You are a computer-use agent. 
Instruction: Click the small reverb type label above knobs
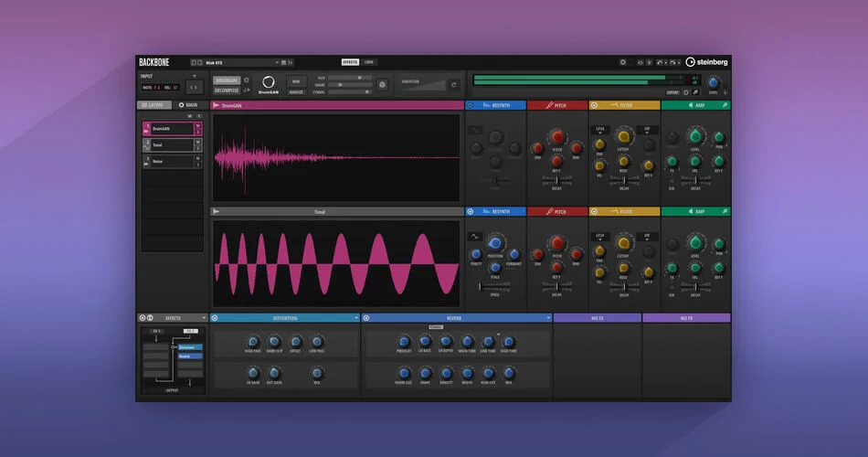coord(436,327)
